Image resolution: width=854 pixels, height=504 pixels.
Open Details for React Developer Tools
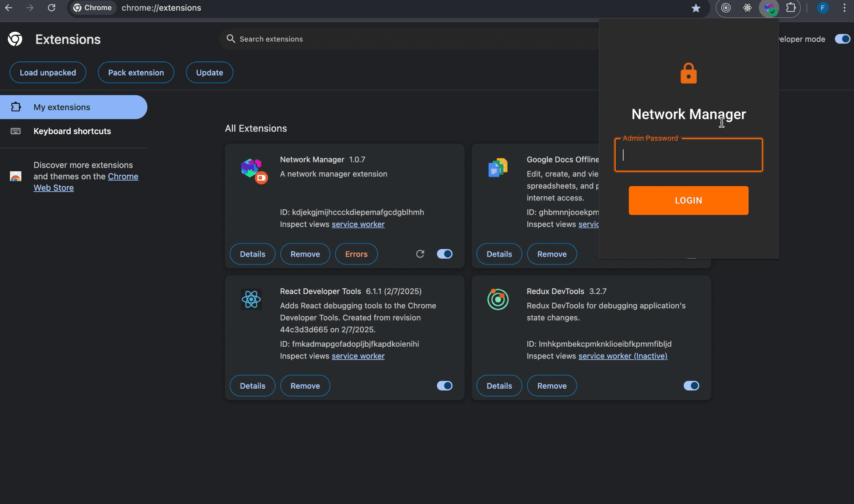252,386
